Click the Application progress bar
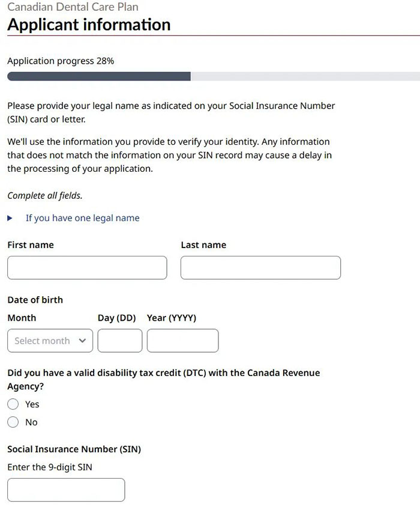The width and height of the screenshot is (420, 507). [210, 76]
